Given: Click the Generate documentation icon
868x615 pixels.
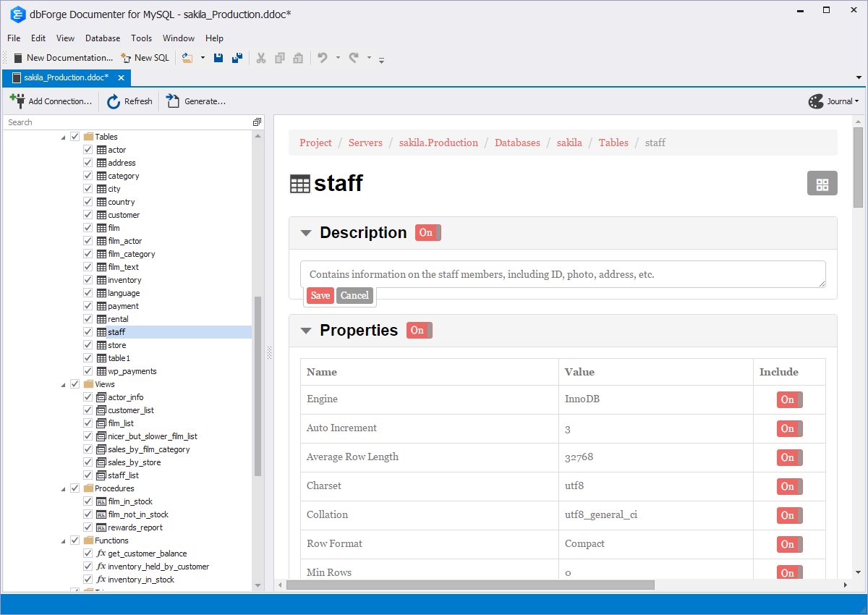Looking at the screenshot, I should [173, 101].
